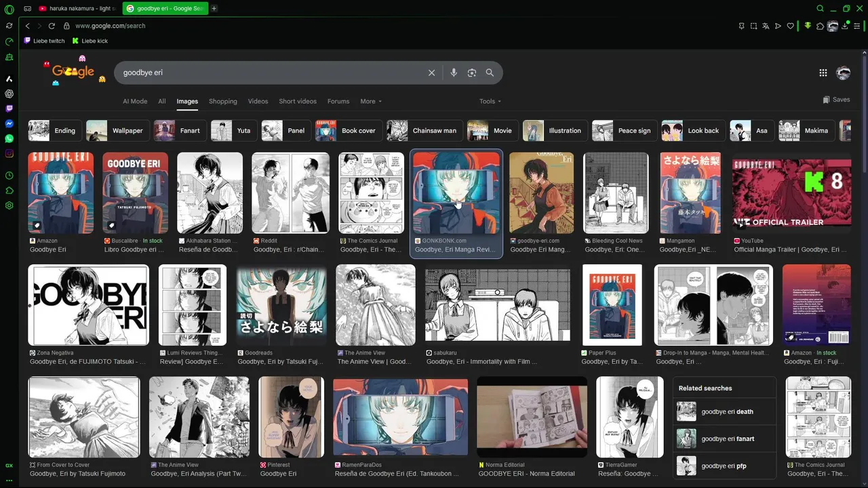Open the Saves link
Image resolution: width=868 pixels, height=488 pixels.
point(836,100)
